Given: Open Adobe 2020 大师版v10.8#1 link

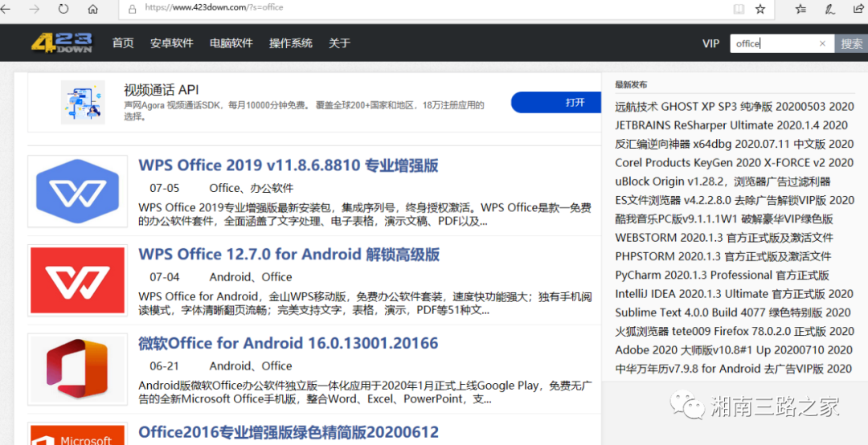Looking at the screenshot, I should coord(734,350).
